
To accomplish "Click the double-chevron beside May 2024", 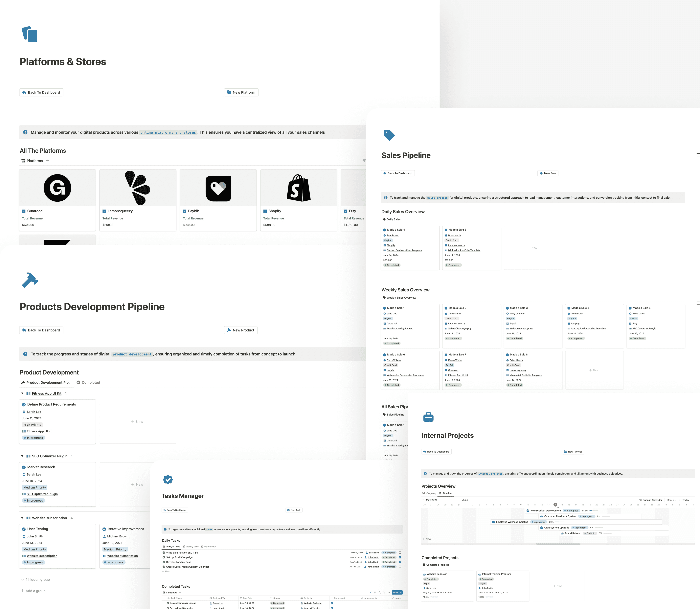I will 423,500.
